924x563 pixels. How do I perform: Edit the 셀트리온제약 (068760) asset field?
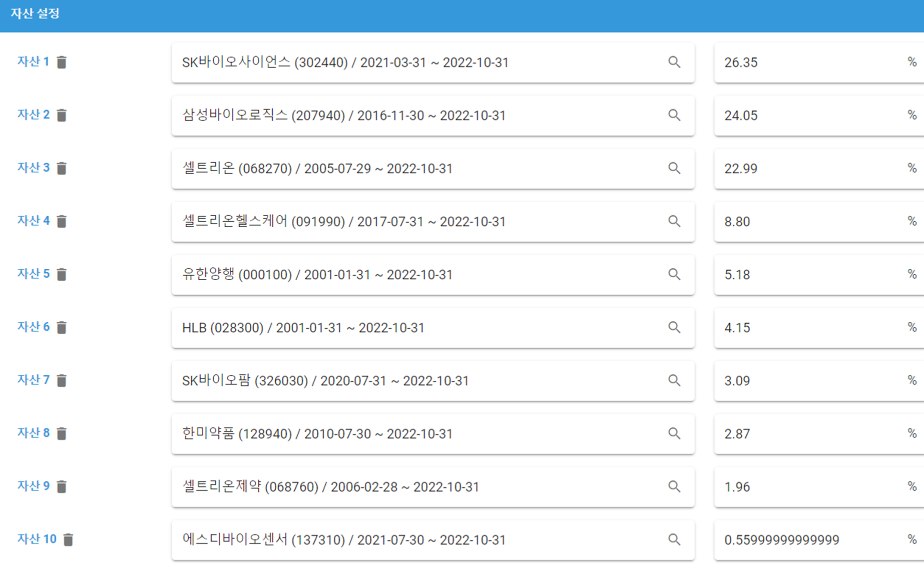pos(433,487)
